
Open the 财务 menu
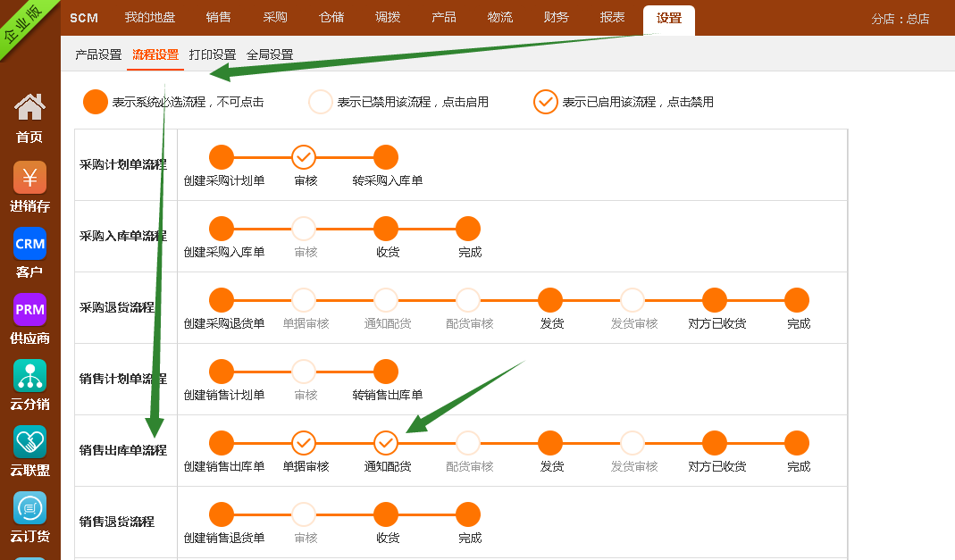click(556, 18)
